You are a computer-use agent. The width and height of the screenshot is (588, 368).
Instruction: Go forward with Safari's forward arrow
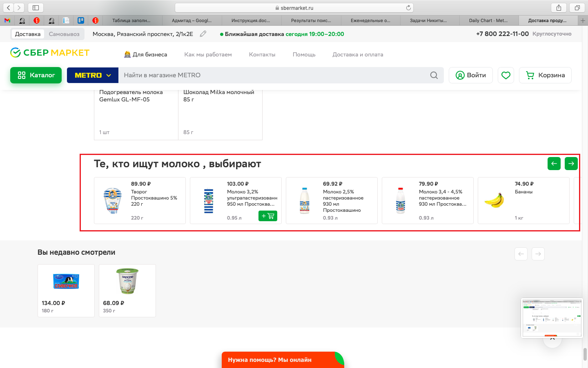coord(19,8)
